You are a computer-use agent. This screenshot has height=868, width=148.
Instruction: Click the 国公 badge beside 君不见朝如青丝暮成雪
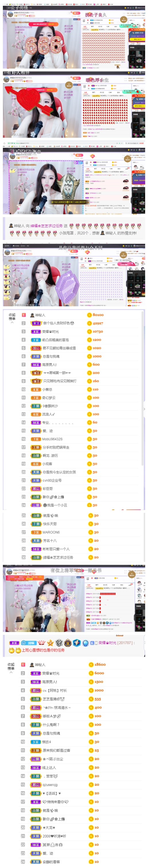click(x=36, y=348)
